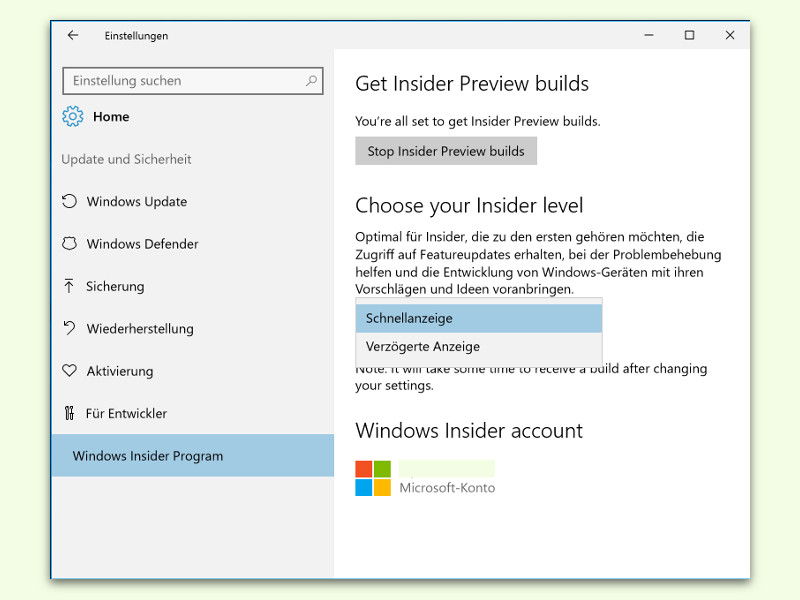Viewport: 800px width, 600px height.
Task: Click the search magnifier icon
Action: 311,81
